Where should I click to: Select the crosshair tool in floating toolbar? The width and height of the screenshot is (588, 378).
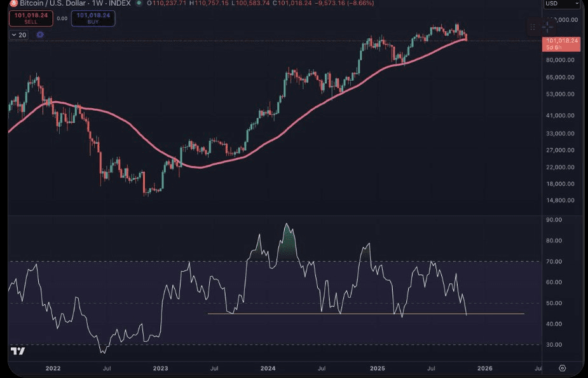click(547, 27)
